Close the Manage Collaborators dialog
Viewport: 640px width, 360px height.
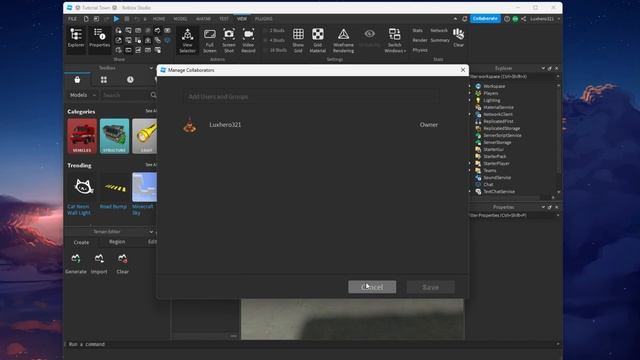pos(463,70)
